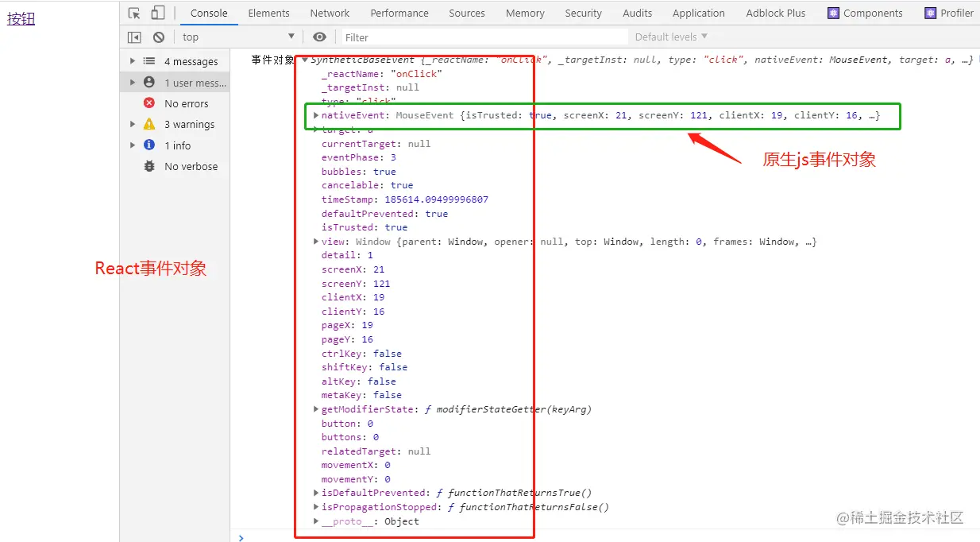980x542 pixels.
Task: Click the _targetInst null property
Action: [370, 87]
